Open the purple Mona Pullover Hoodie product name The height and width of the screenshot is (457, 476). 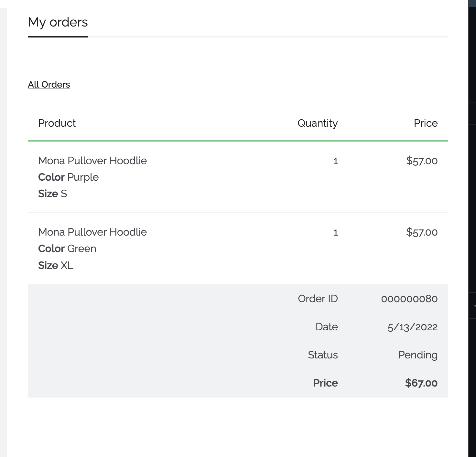click(x=92, y=161)
